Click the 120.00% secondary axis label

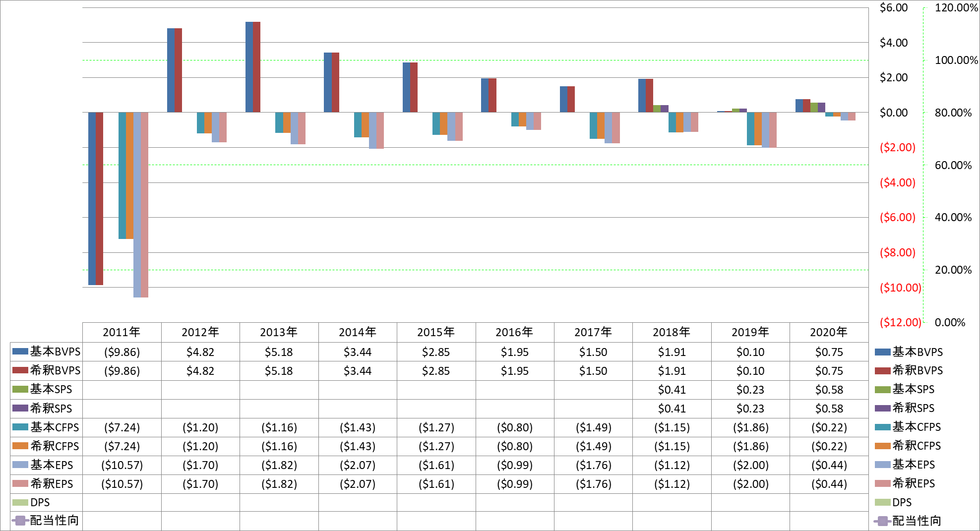956,7
